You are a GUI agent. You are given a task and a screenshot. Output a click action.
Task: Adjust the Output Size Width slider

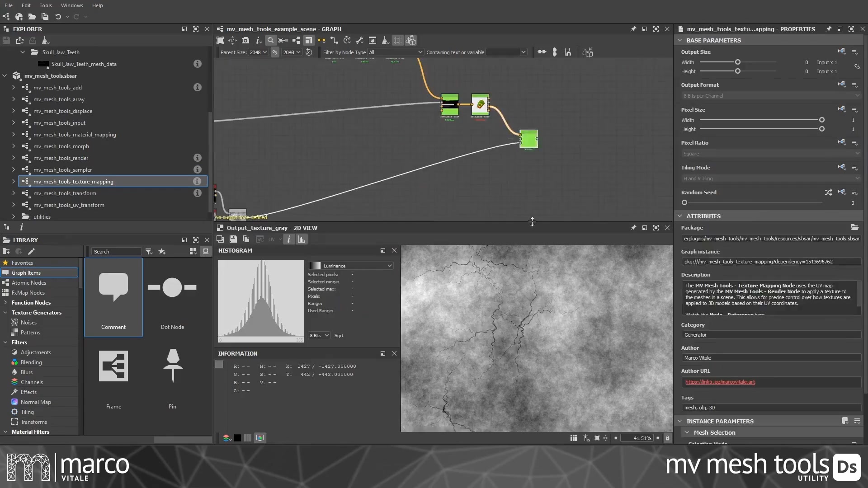coord(737,62)
